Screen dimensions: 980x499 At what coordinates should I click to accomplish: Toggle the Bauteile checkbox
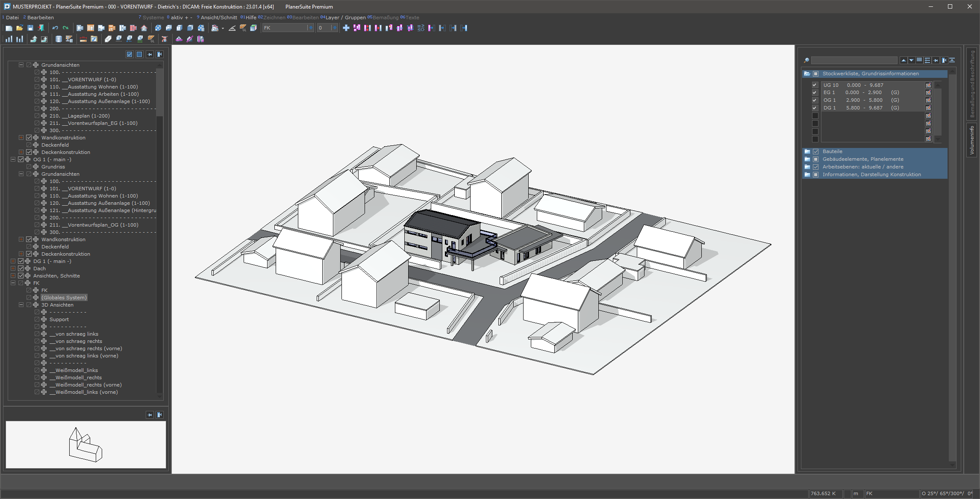click(815, 151)
